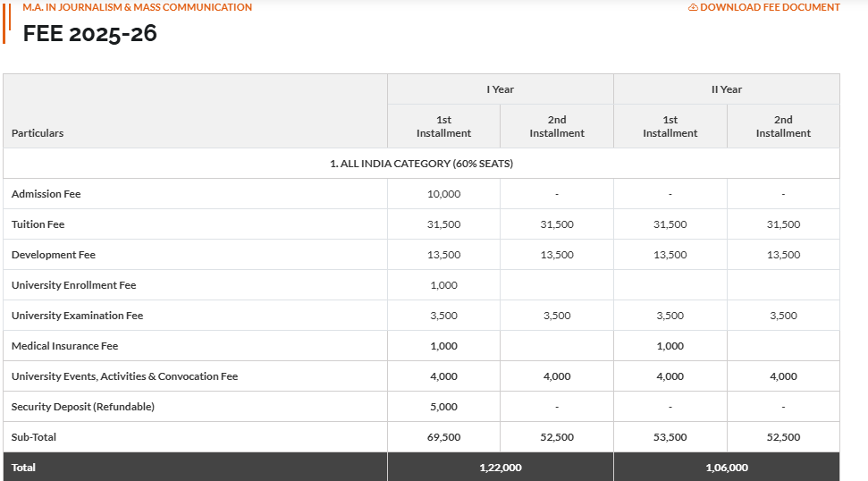Select the Development Fee row label

(53, 255)
